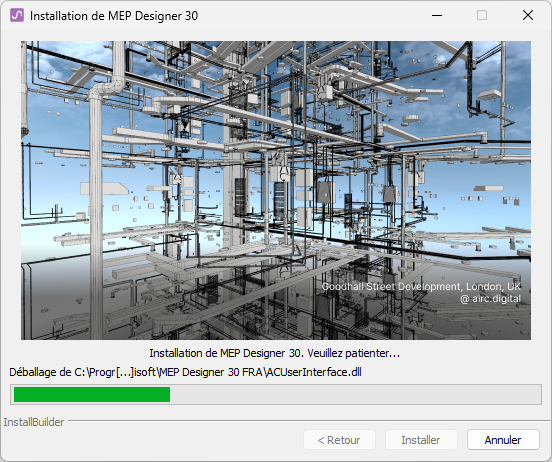Click 'Goodhall Street Development, London, UK' caption

point(421,287)
